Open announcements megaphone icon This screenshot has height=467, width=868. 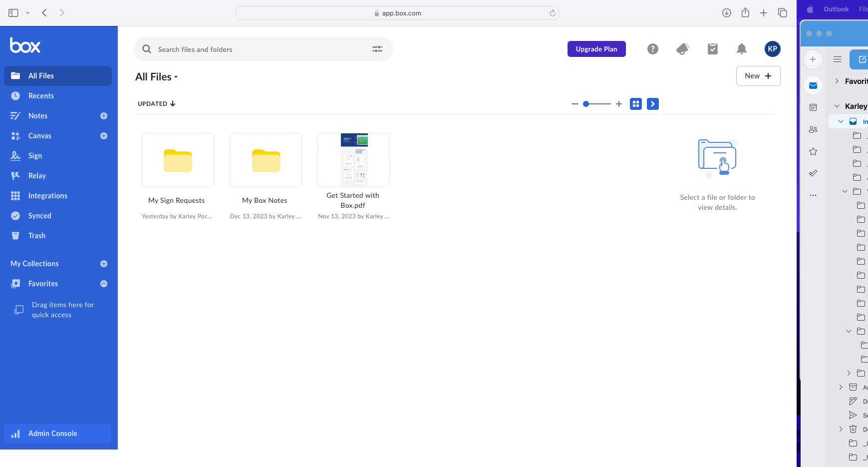682,49
